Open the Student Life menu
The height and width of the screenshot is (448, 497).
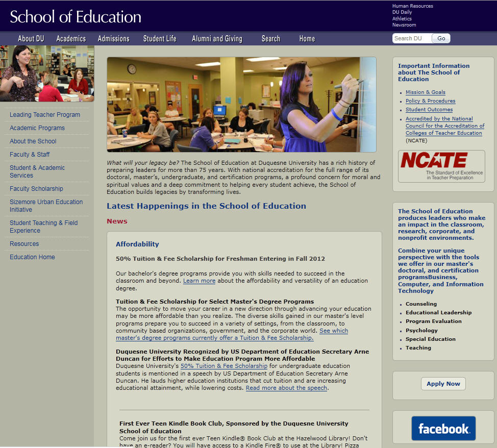(160, 39)
